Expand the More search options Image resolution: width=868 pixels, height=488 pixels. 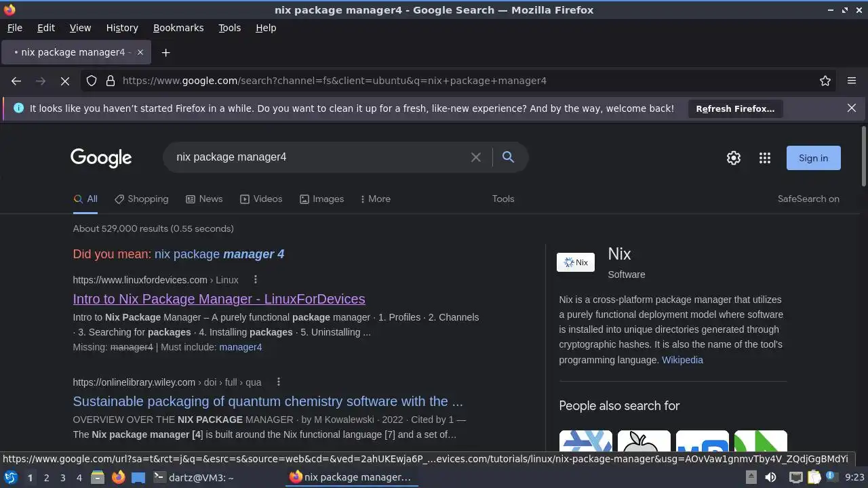click(376, 199)
